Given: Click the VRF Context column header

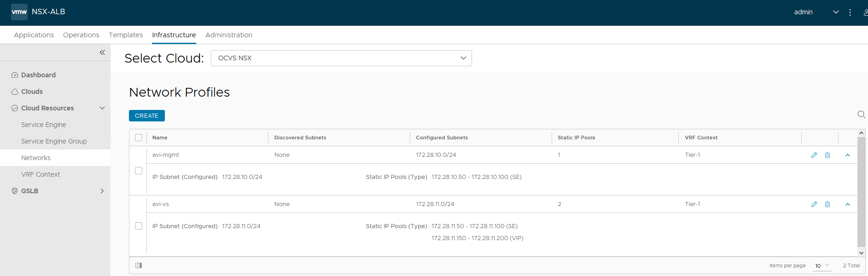Looking at the screenshot, I should (701, 138).
